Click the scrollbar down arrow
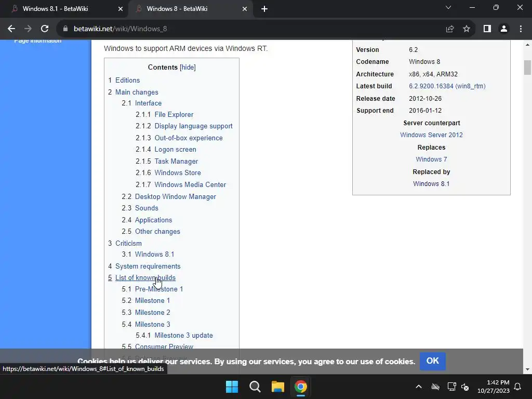Screen dimensions: 532x399 [x=527, y=369]
